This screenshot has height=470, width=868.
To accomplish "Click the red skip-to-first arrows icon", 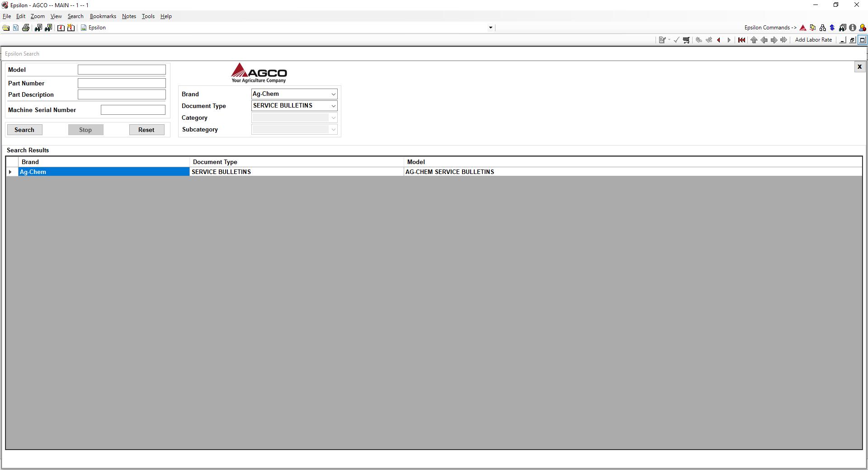I will click(741, 40).
